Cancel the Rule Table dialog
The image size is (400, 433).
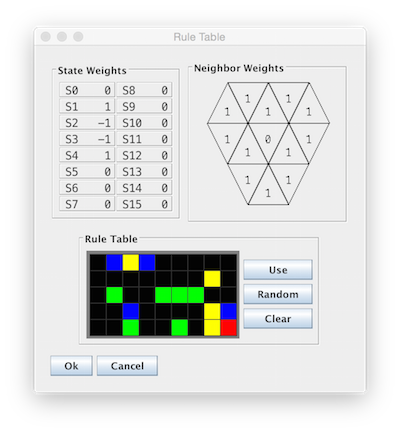tap(127, 366)
